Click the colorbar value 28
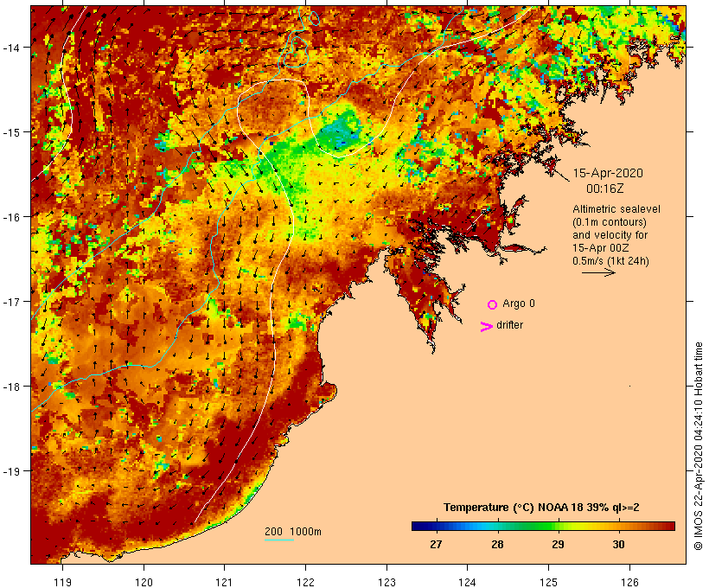This screenshot has width=709, height=588. (497, 544)
